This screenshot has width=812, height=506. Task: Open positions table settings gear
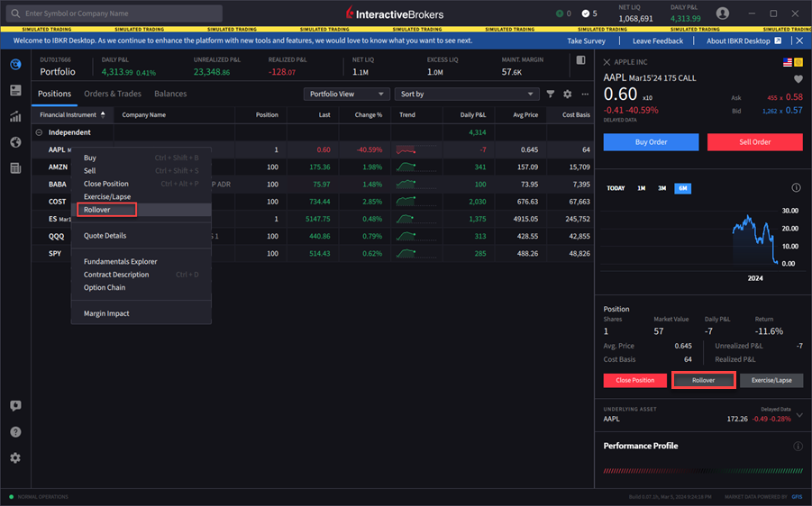click(568, 95)
